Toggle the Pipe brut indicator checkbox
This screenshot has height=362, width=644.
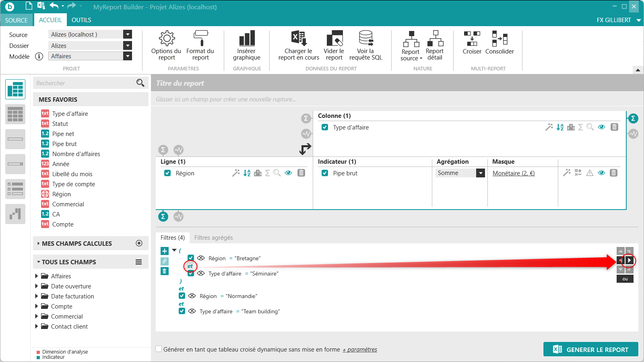[x=325, y=173]
